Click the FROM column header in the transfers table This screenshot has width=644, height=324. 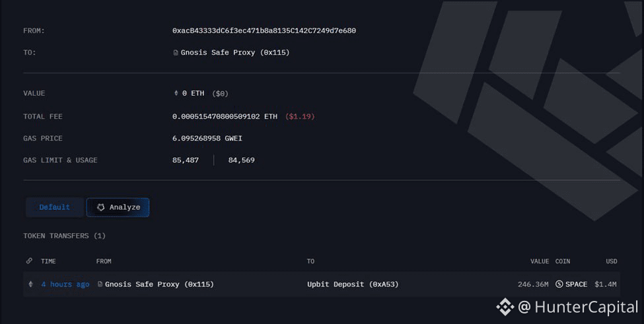click(104, 261)
